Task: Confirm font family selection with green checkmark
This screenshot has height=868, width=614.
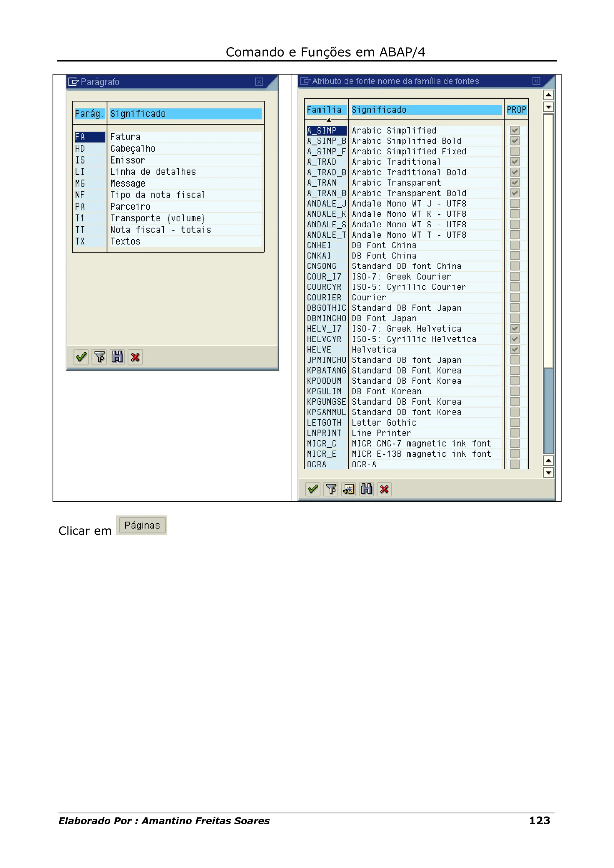Action: click(313, 489)
